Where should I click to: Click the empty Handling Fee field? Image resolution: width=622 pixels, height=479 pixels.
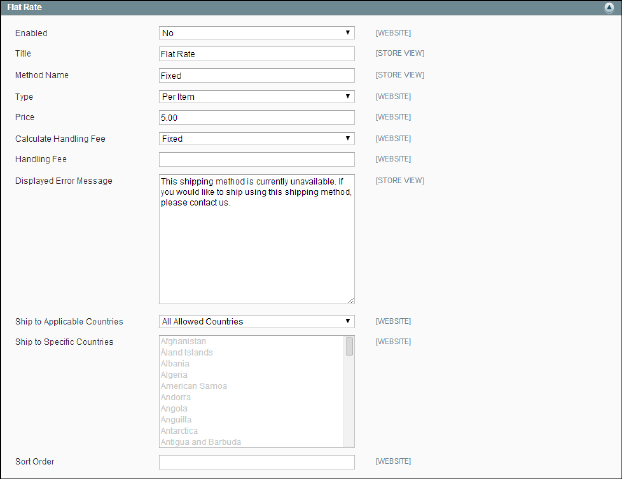pos(257,160)
